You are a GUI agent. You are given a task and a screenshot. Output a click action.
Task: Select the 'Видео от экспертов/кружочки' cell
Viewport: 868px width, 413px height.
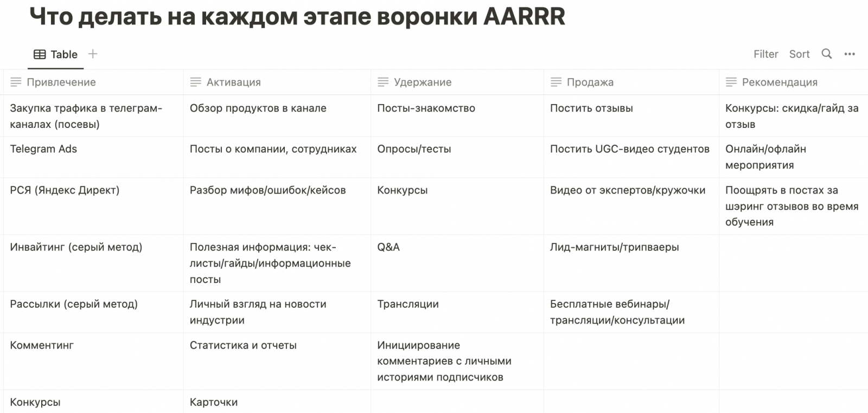(631, 206)
